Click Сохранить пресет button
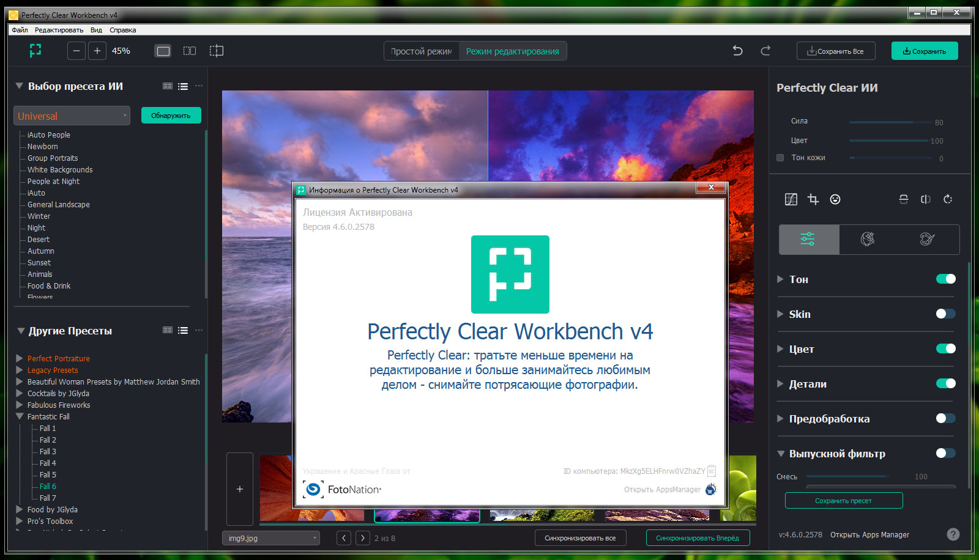 click(x=844, y=500)
